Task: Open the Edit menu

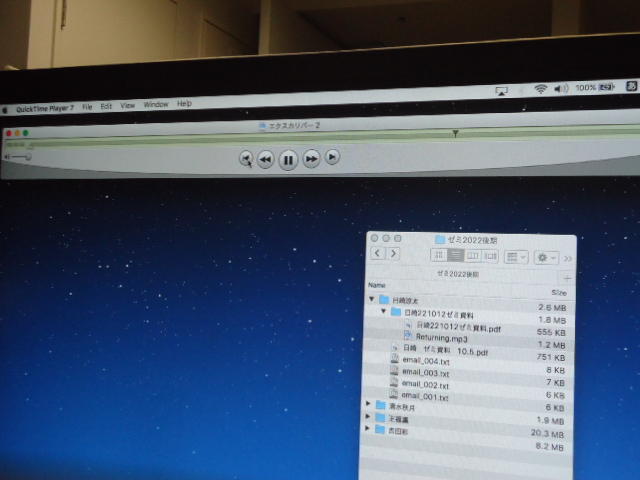Action: coord(106,106)
